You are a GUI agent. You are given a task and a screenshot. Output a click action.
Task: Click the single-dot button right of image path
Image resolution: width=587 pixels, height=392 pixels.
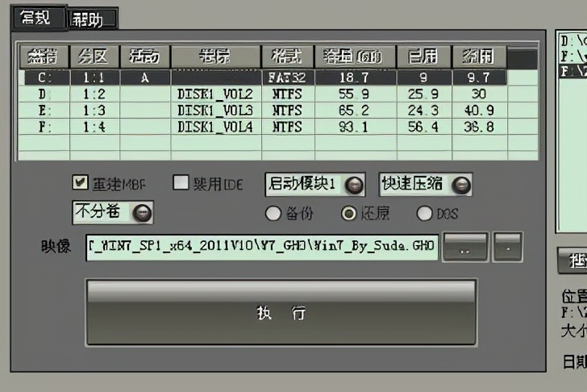pyautogui.click(x=508, y=248)
